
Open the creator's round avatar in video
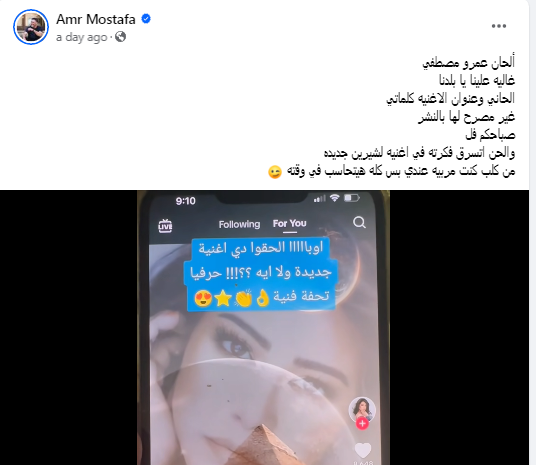point(362,410)
